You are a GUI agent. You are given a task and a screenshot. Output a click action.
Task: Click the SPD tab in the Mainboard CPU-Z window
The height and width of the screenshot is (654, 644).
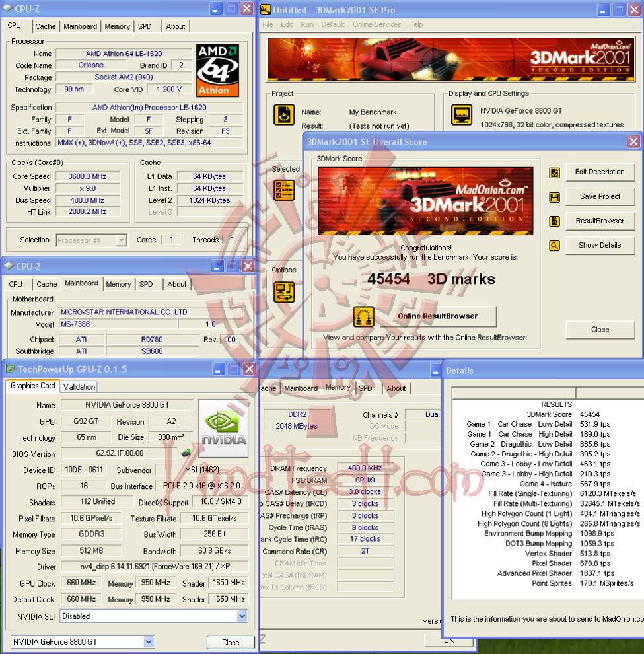(x=146, y=284)
